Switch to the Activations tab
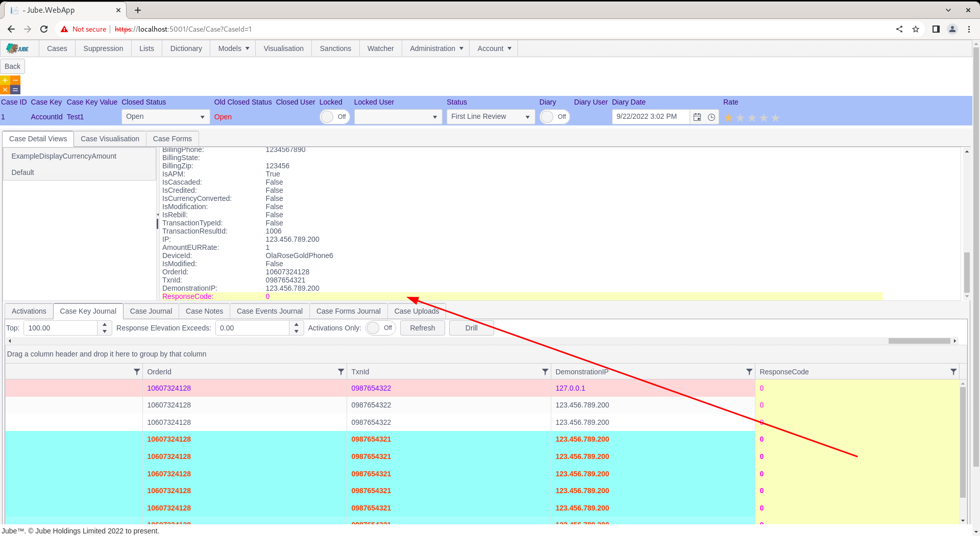Screen dimensions: 980x536 tap(29, 311)
